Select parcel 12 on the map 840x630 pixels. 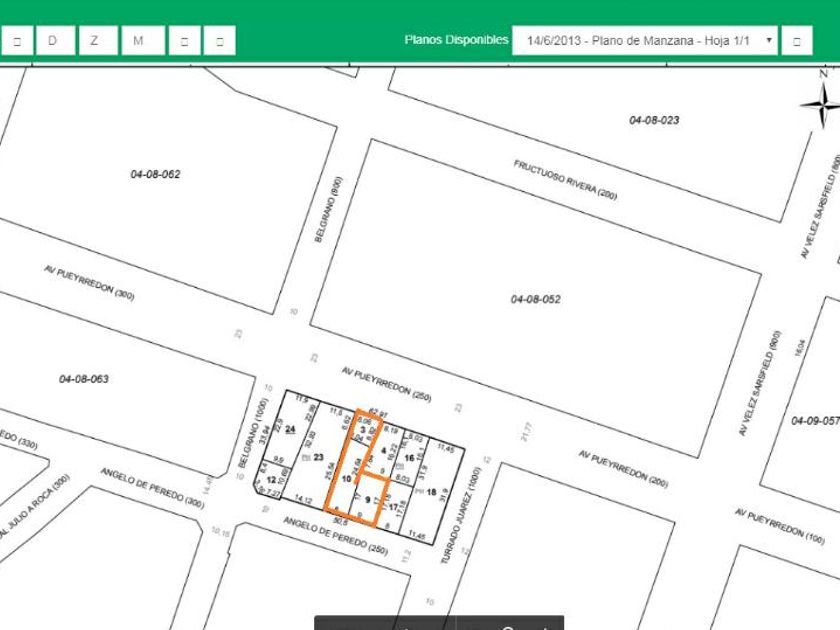tap(272, 479)
